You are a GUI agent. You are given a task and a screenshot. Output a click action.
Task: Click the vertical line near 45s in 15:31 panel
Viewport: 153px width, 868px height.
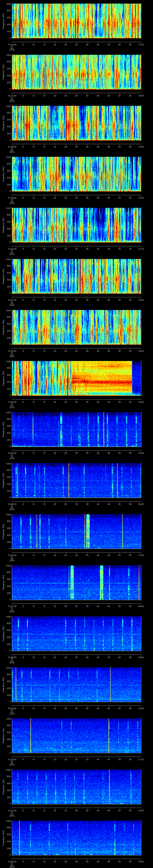(x=109, y=786)
